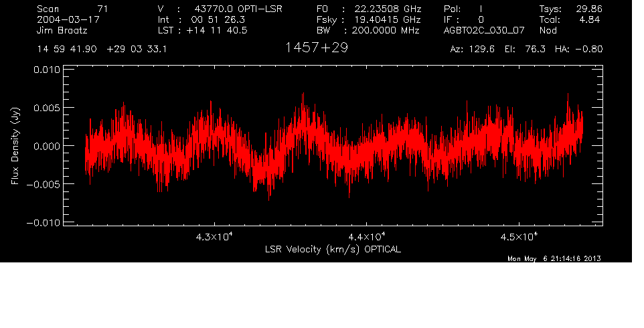Click the 0.000 y-axis tick label
The height and width of the screenshot is (328, 644).
point(47,146)
